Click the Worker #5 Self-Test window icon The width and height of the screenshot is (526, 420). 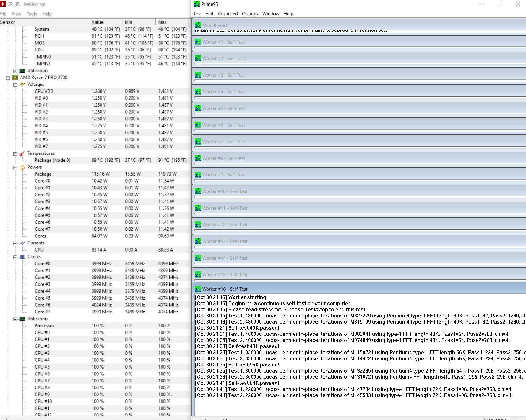coord(198,108)
